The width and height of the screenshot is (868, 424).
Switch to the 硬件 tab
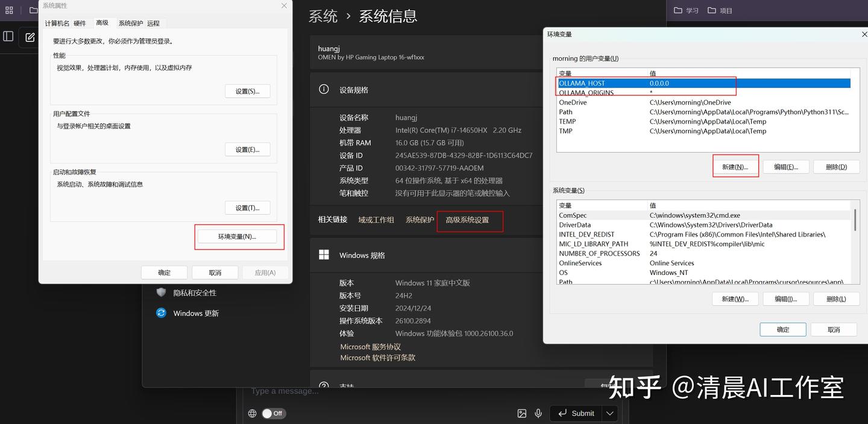pos(80,23)
